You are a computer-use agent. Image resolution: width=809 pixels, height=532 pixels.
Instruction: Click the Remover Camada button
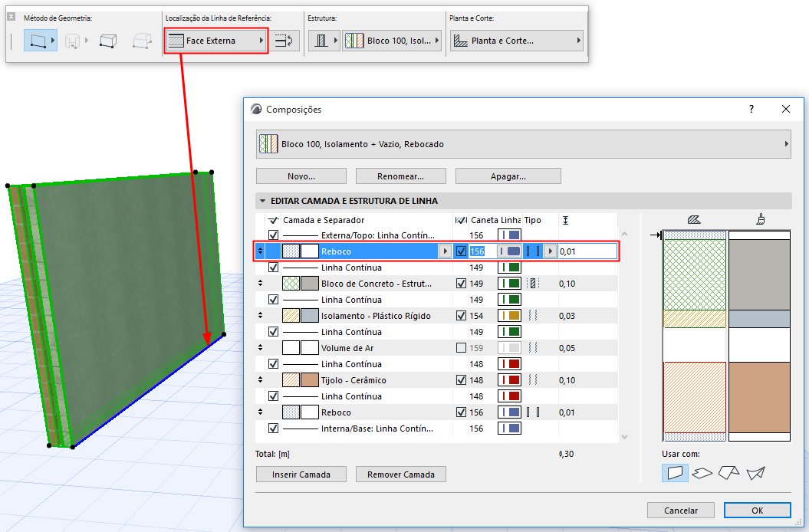pyautogui.click(x=401, y=475)
